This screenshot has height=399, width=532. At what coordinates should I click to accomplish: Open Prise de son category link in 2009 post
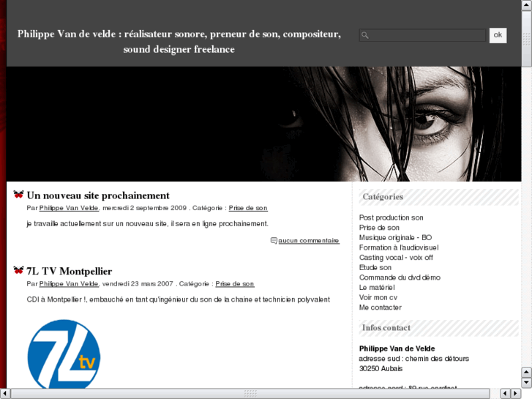click(248, 208)
